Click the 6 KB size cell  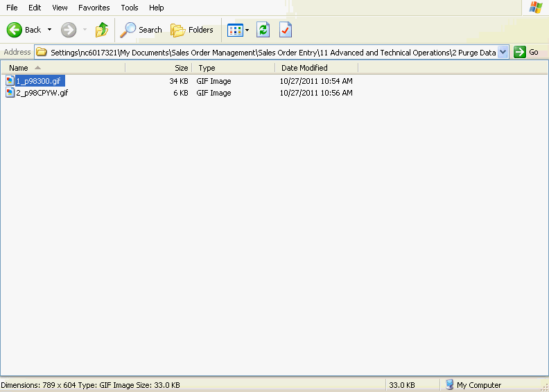pyautogui.click(x=181, y=93)
